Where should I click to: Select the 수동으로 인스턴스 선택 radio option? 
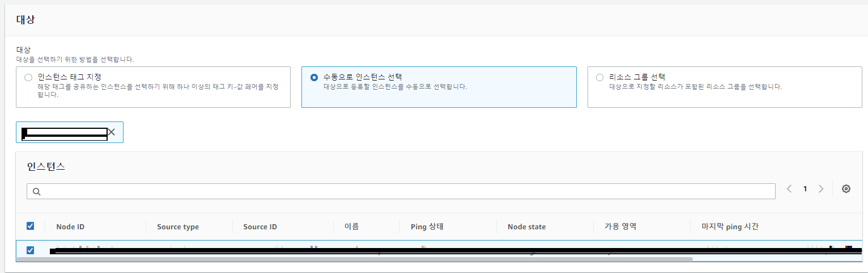(x=314, y=78)
